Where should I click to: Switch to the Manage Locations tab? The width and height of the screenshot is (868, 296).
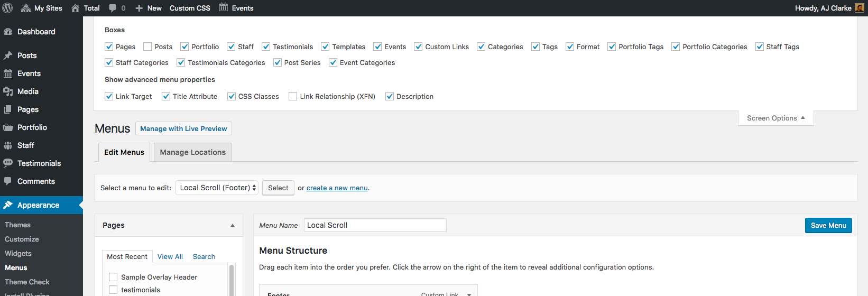click(x=192, y=152)
